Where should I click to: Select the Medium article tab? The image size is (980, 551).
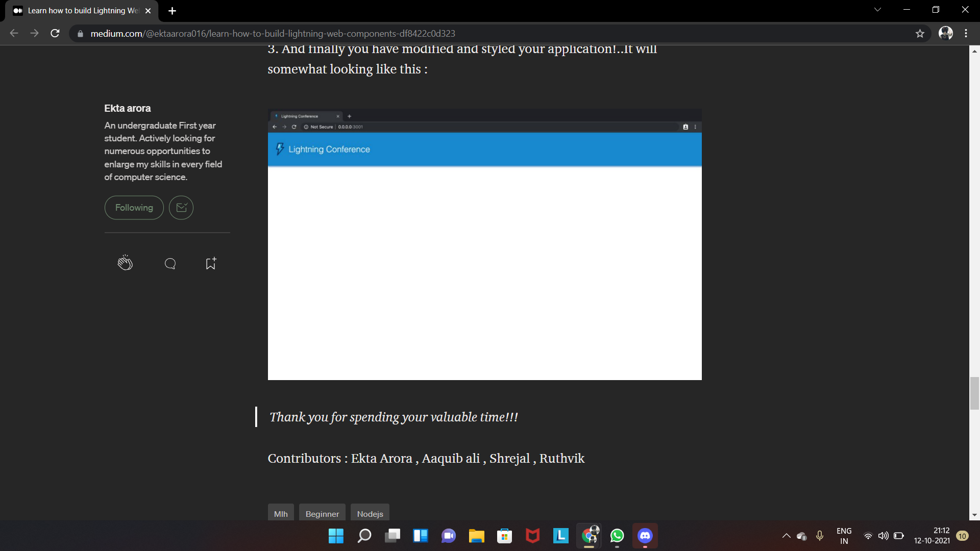coord(82,11)
